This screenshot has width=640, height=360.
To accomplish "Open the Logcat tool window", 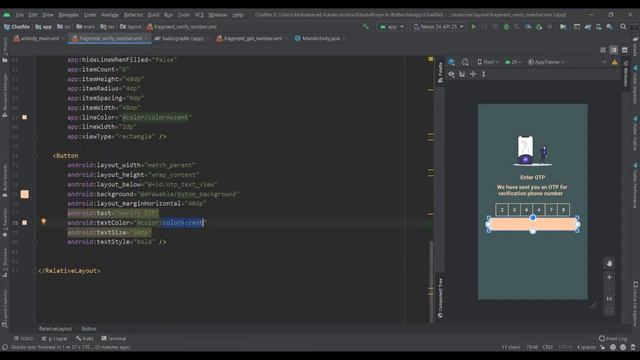I will tap(54, 338).
